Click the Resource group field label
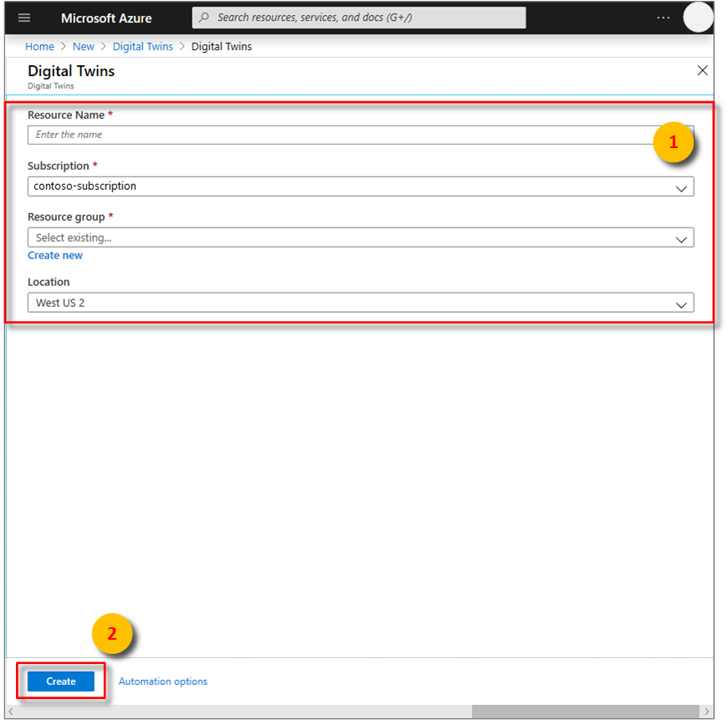 pyautogui.click(x=66, y=217)
